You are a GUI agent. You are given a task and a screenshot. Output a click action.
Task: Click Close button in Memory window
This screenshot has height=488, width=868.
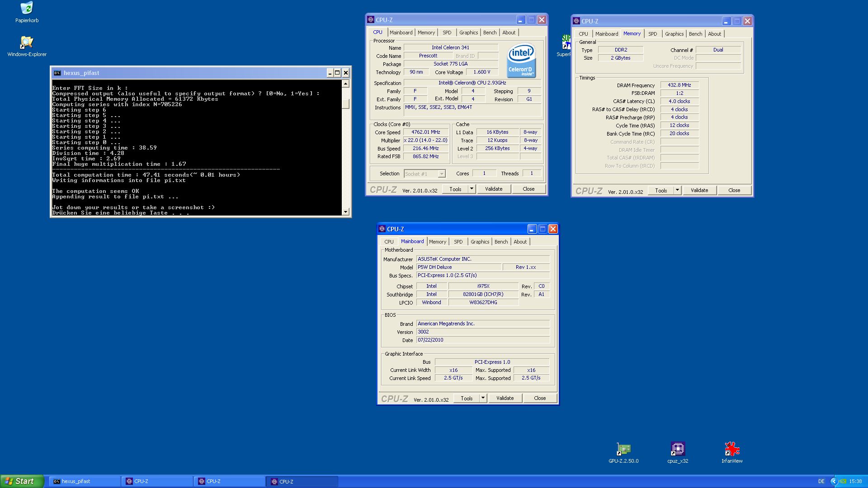[x=734, y=190]
